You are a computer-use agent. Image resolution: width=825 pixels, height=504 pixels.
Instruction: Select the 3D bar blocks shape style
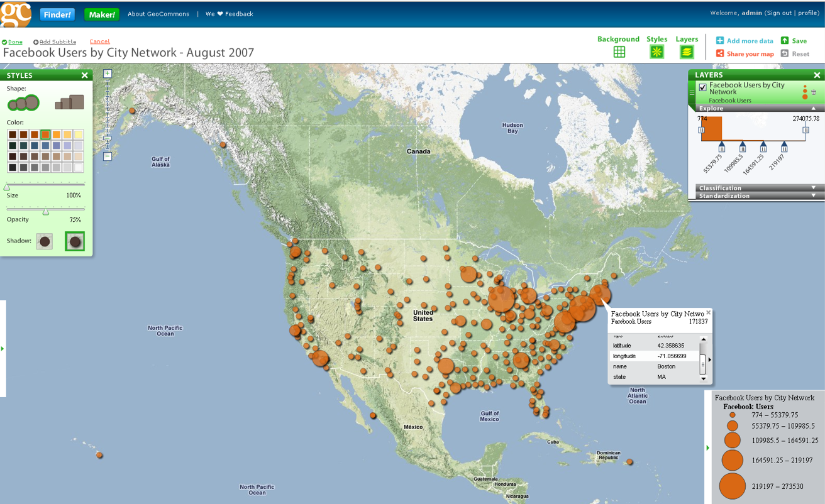pos(69,102)
